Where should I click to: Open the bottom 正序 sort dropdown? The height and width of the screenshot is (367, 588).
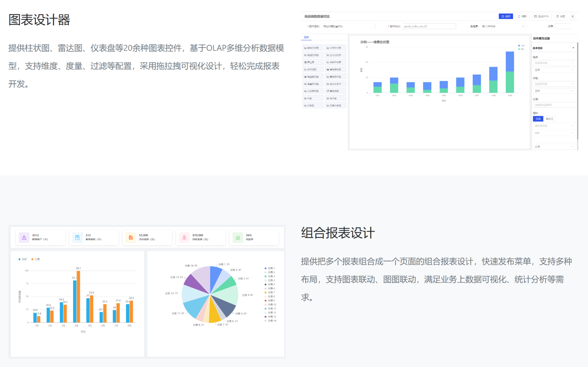(554, 147)
